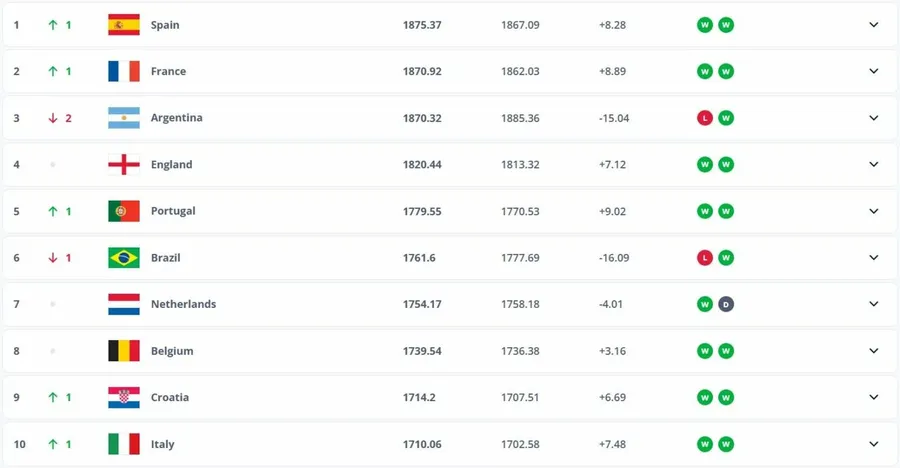Click the France flag icon
Image resolution: width=900 pixels, height=468 pixels.
[x=123, y=71]
